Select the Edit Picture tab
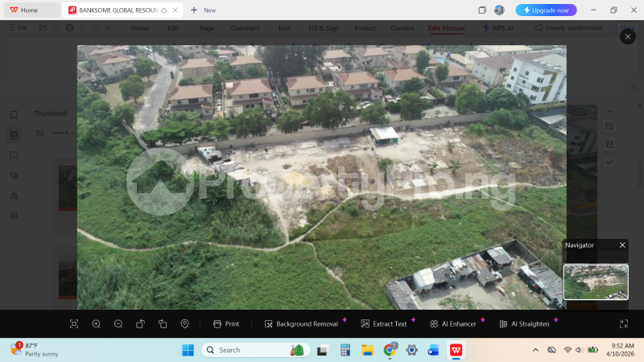The height and width of the screenshot is (362, 644). click(x=447, y=28)
